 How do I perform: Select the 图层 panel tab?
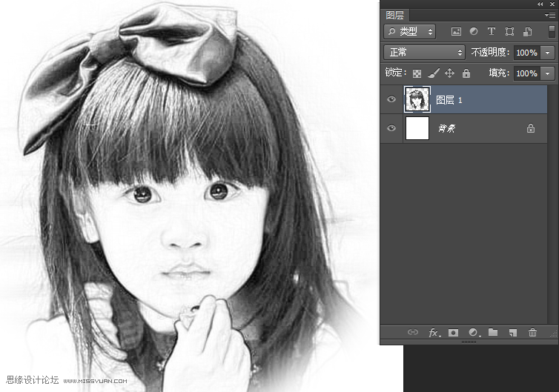(394, 15)
